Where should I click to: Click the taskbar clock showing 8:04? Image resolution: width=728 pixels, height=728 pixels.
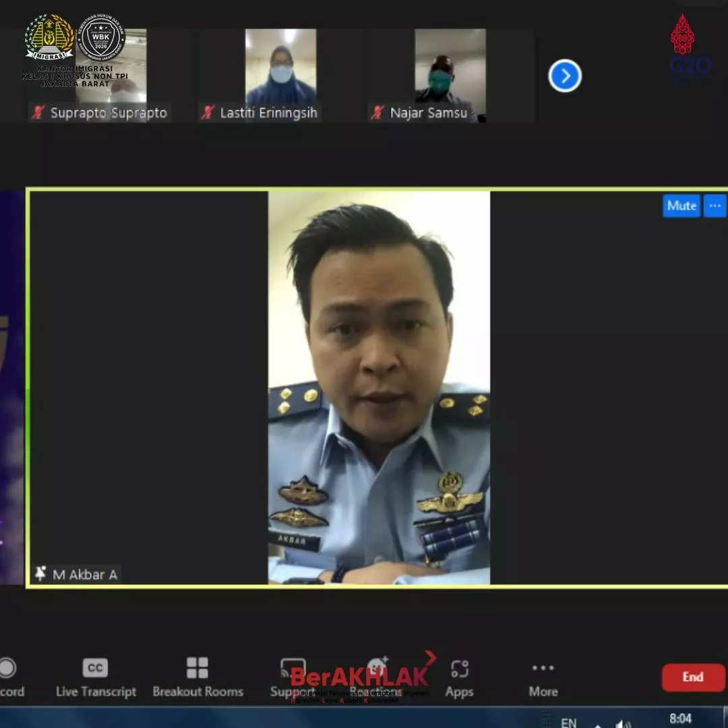pyautogui.click(x=680, y=719)
